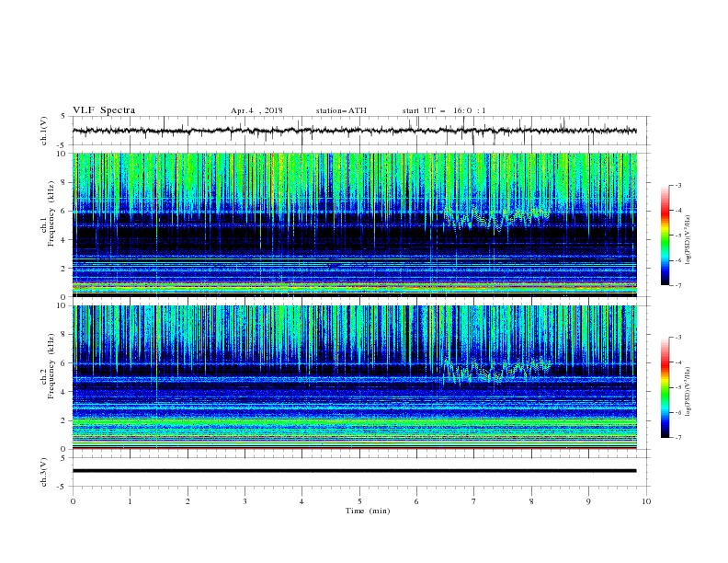Click time axis tick label "9"
This screenshot has width=728, height=563.
click(588, 501)
